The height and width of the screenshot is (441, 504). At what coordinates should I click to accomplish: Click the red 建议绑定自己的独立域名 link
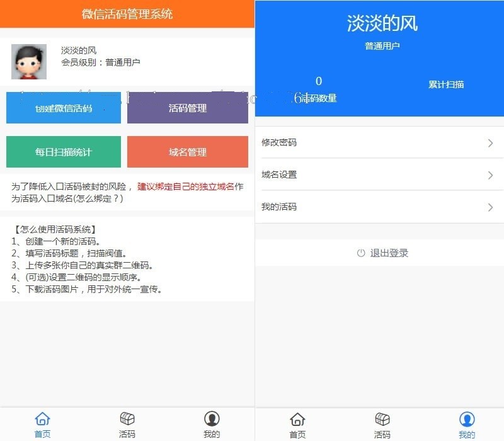(x=186, y=186)
